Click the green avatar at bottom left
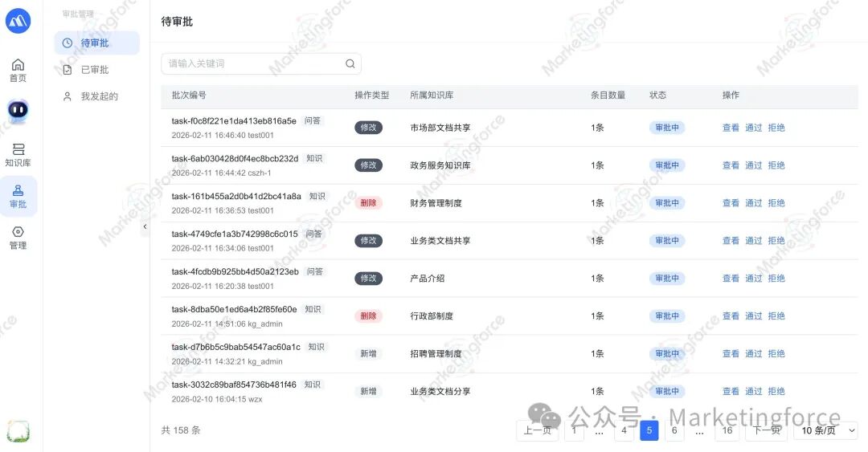This screenshot has width=868, height=452. pos(18,432)
